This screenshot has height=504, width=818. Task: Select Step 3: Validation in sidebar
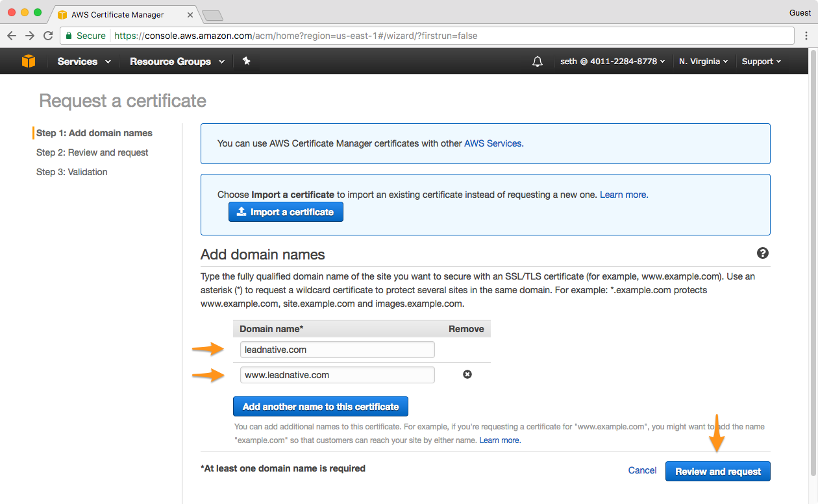[x=71, y=172]
